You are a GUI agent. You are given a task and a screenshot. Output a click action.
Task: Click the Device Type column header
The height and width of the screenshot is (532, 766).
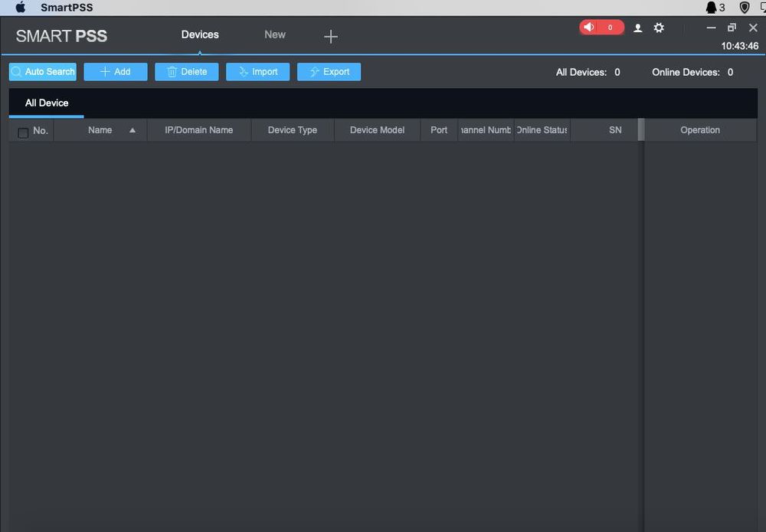point(292,130)
